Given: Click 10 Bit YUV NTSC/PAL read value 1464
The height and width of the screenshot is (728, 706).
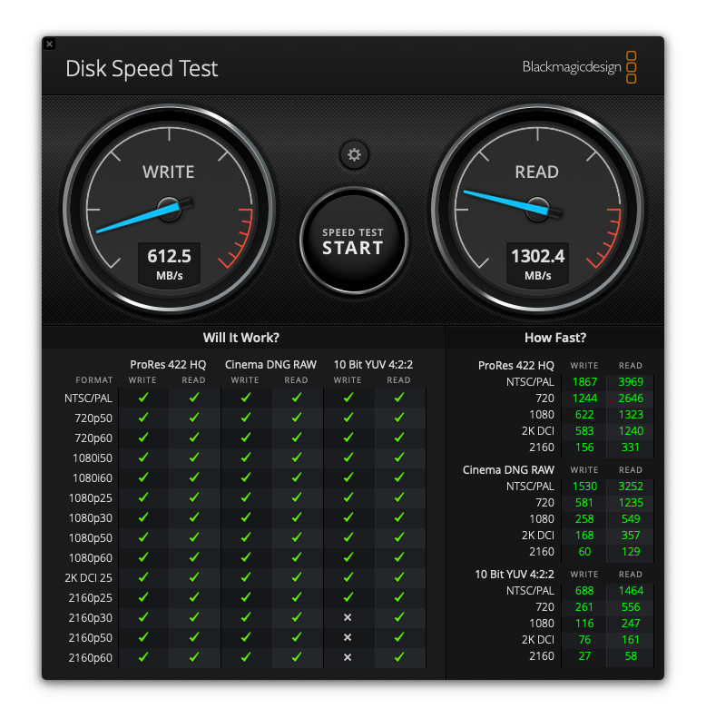Looking at the screenshot, I should click(x=631, y=591).
